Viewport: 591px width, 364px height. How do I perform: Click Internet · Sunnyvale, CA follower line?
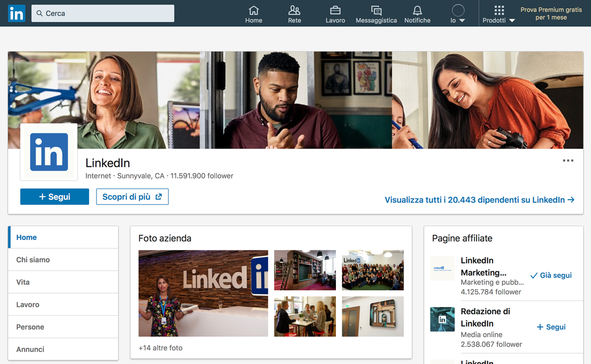point(160,176)
